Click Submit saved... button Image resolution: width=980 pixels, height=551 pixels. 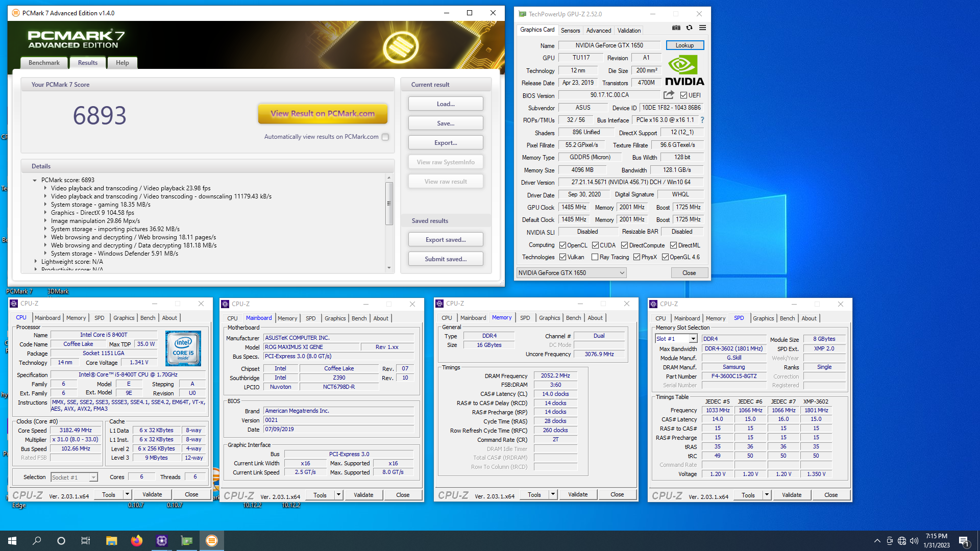tap(446, 259)
